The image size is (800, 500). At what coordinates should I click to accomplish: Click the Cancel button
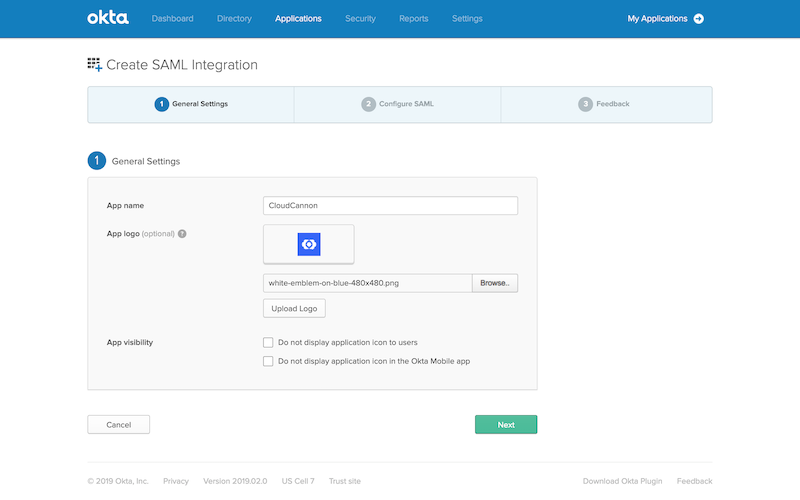pyautogui.click(x=118, y=424)
